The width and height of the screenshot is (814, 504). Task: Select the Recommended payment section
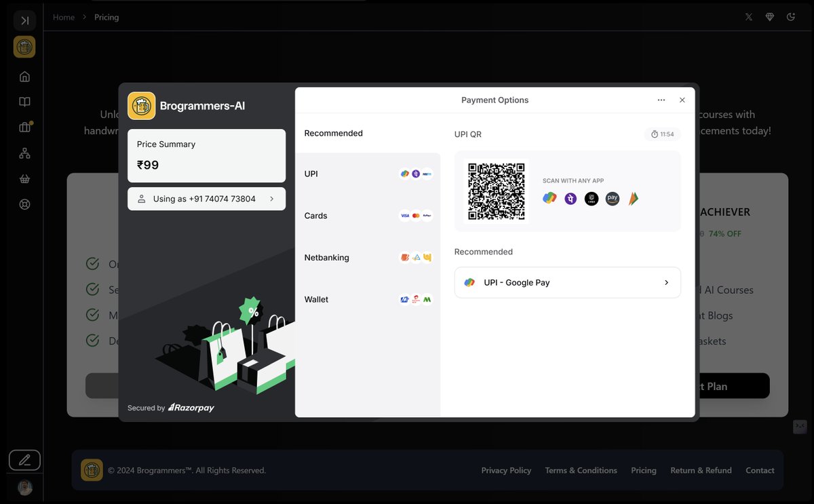(368, 133)
